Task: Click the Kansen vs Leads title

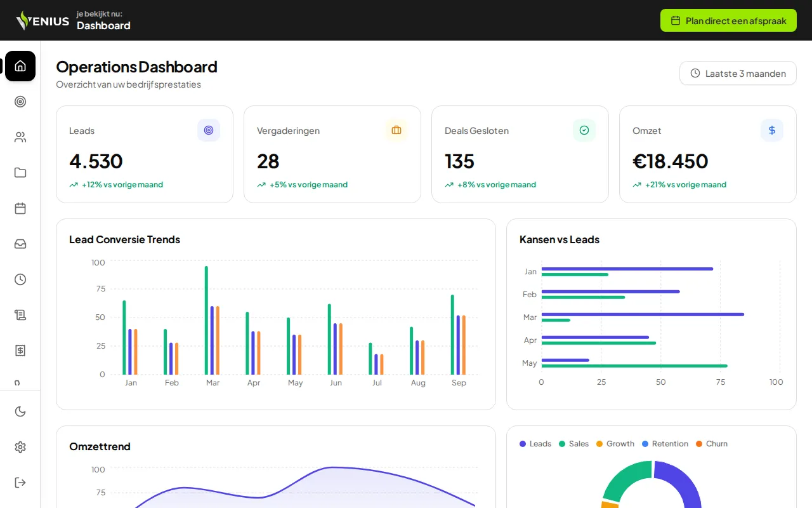Action: [x=560, y=239]
